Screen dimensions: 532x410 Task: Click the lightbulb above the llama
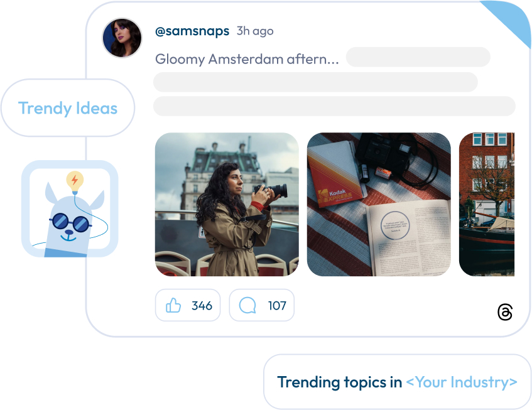coord(75,181)
